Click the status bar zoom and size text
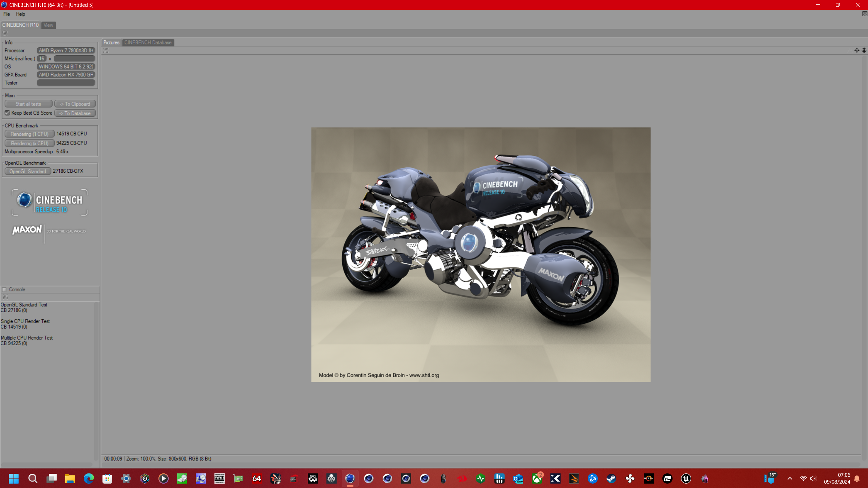The width and height of the screenshot is (868, 488). [x=169, y=459]
